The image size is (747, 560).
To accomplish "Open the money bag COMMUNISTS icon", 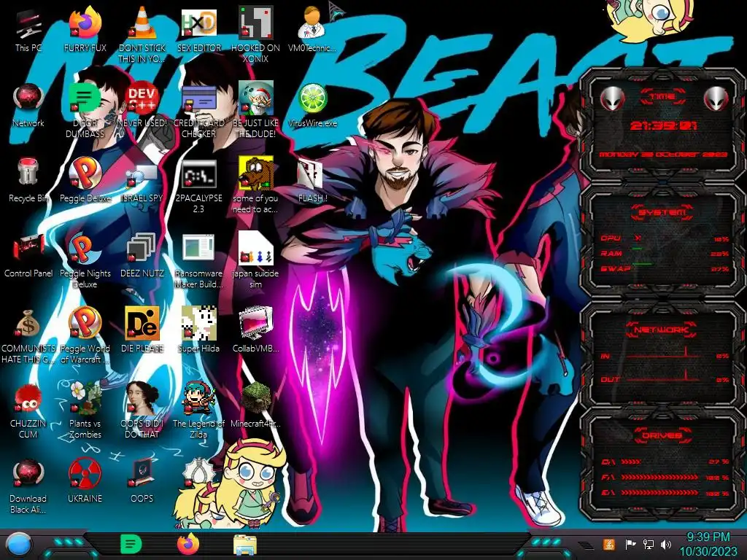I will coord(28,324).
